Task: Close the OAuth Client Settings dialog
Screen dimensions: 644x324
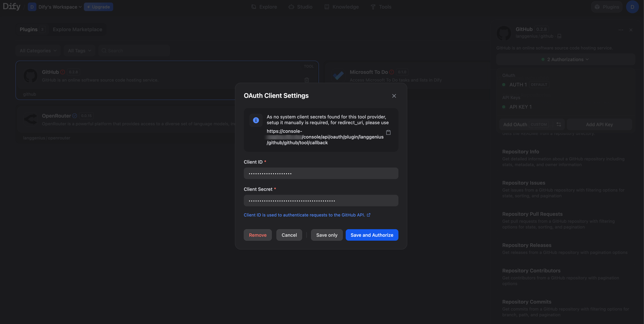Action: point(394,96)
